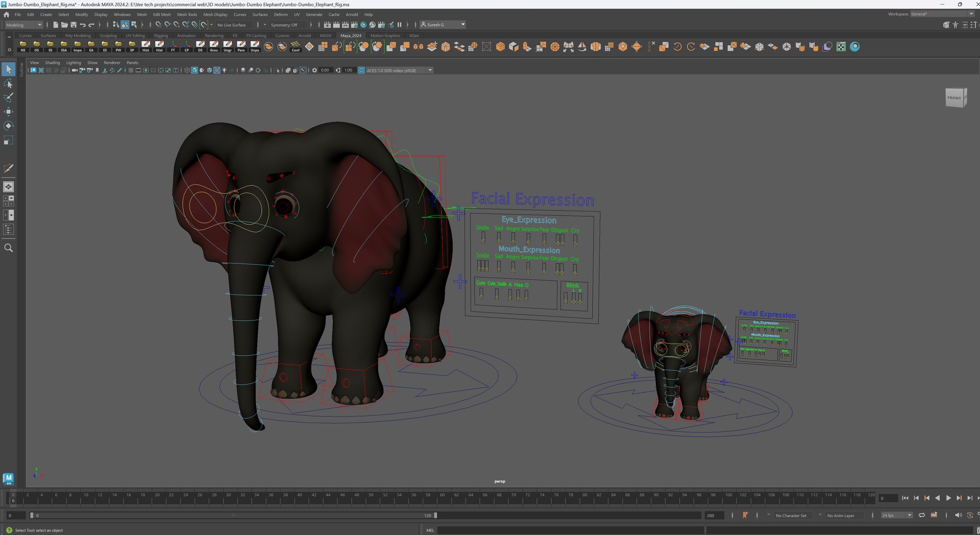Screen dimensions: 980x535
Task: Pick the Move tool in toolbox
Action: [8, 111]
